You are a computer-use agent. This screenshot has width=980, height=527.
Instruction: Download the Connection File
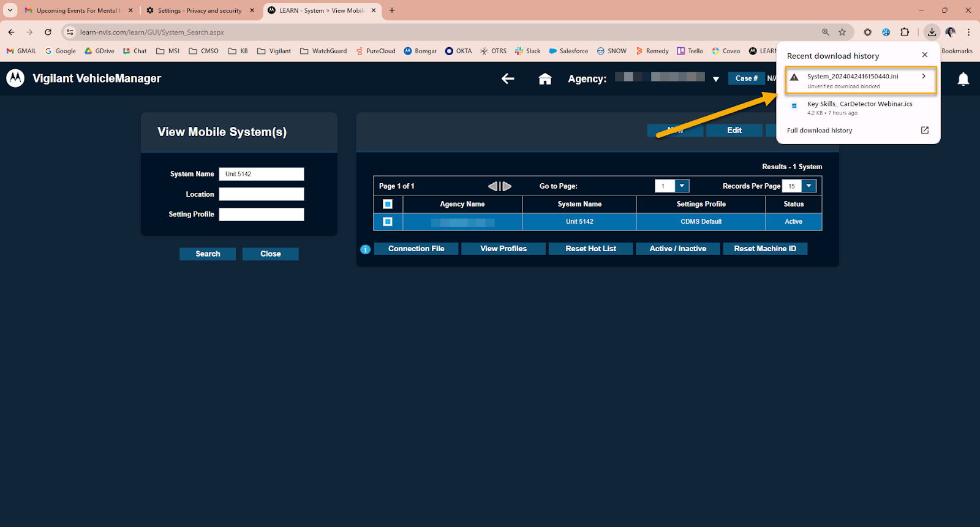click(417, 248)
